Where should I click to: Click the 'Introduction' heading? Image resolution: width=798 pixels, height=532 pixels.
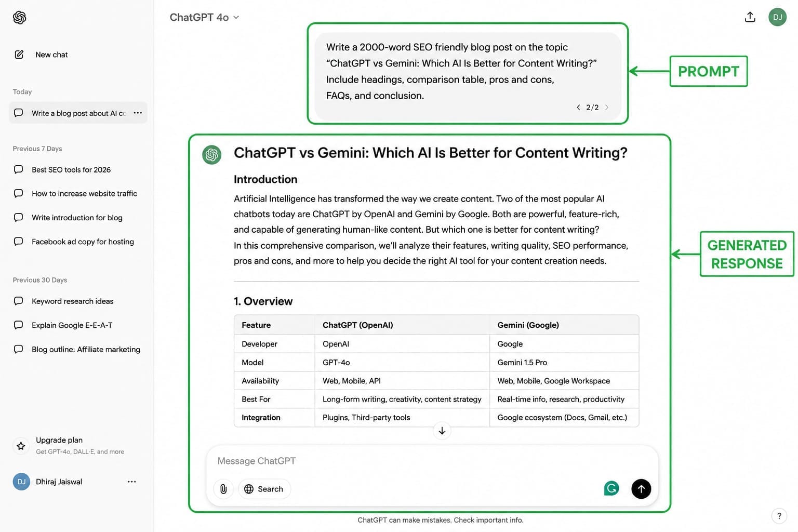coord(265,179)
